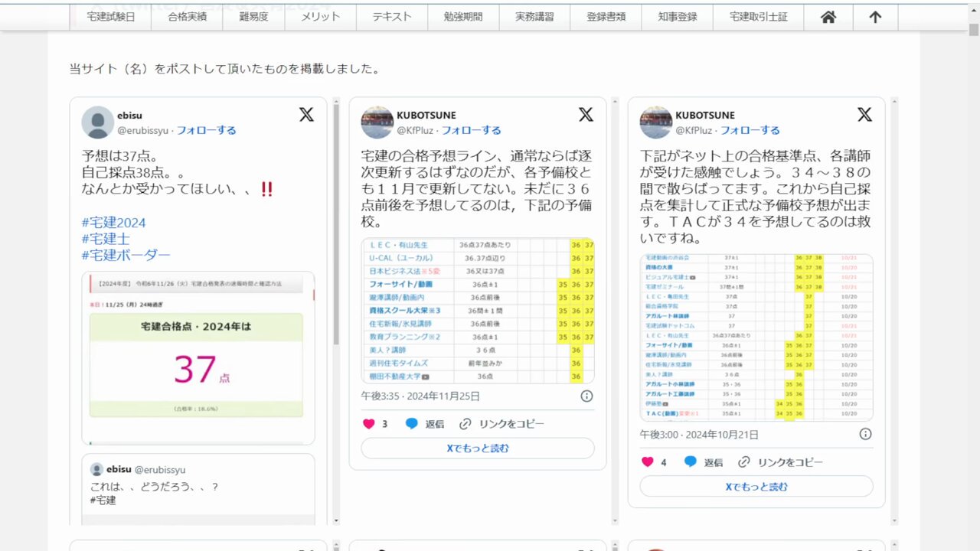Click the KUBOTSUNE name on 11月25日 post

(426, 116)
